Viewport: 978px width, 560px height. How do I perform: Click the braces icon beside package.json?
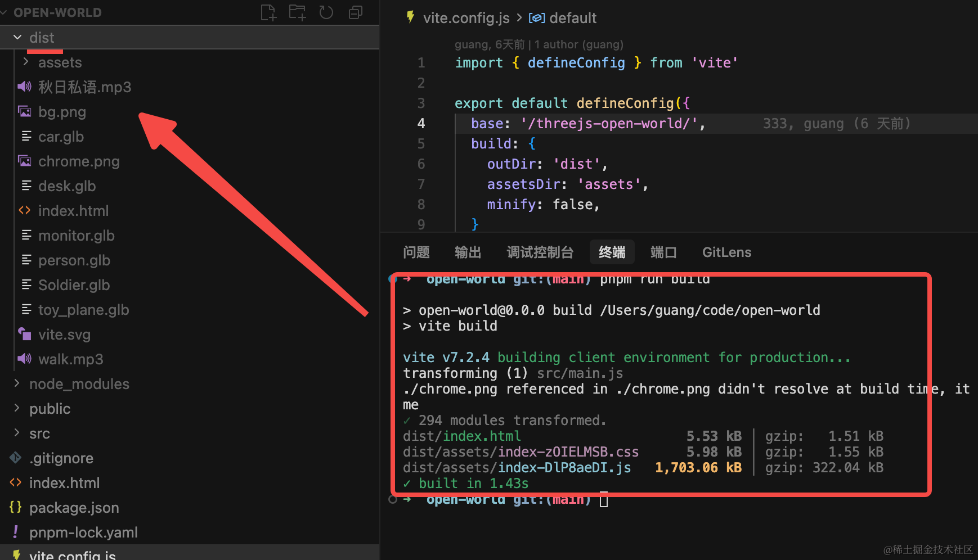[16, 507]
